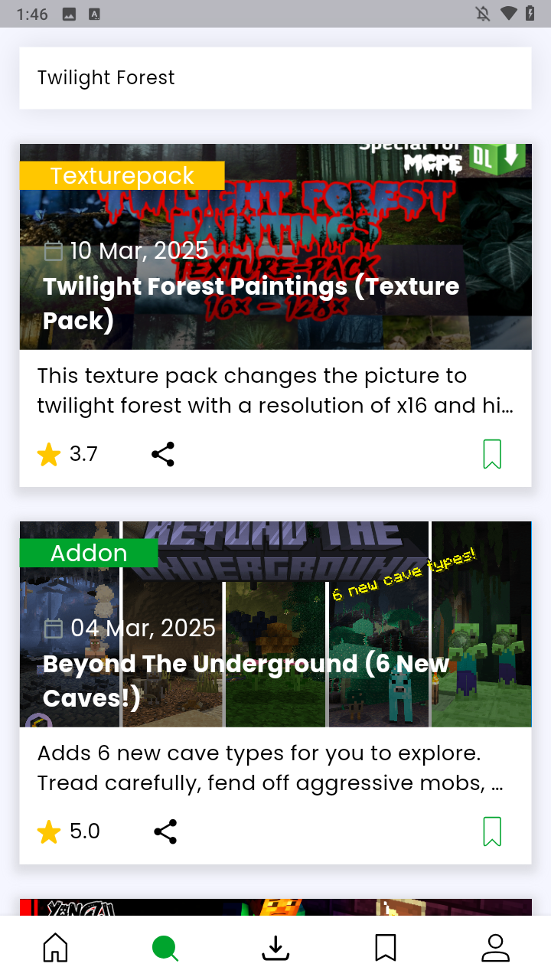Viewport: 551px width, 980px height.
Task: Share the Beyond The Underground addon
Action: pyautogui.click(x=165, y=831)
